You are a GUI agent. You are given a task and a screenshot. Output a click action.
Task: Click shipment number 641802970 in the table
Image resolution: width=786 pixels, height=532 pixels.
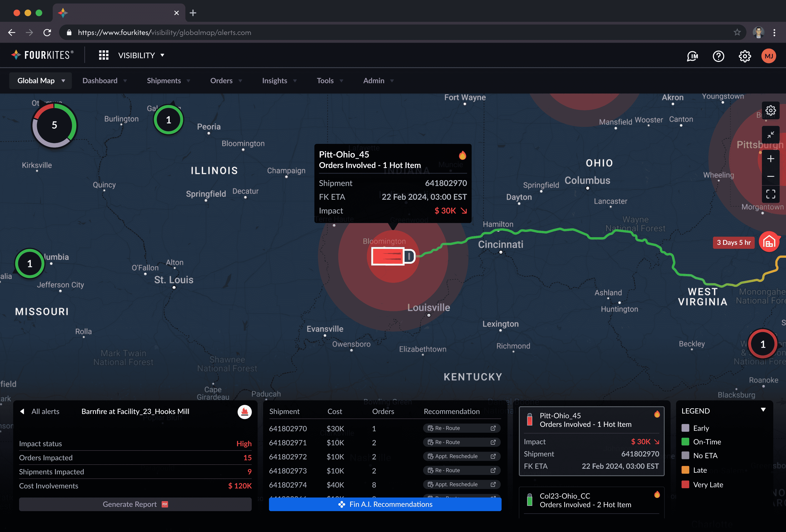(288, 429)
